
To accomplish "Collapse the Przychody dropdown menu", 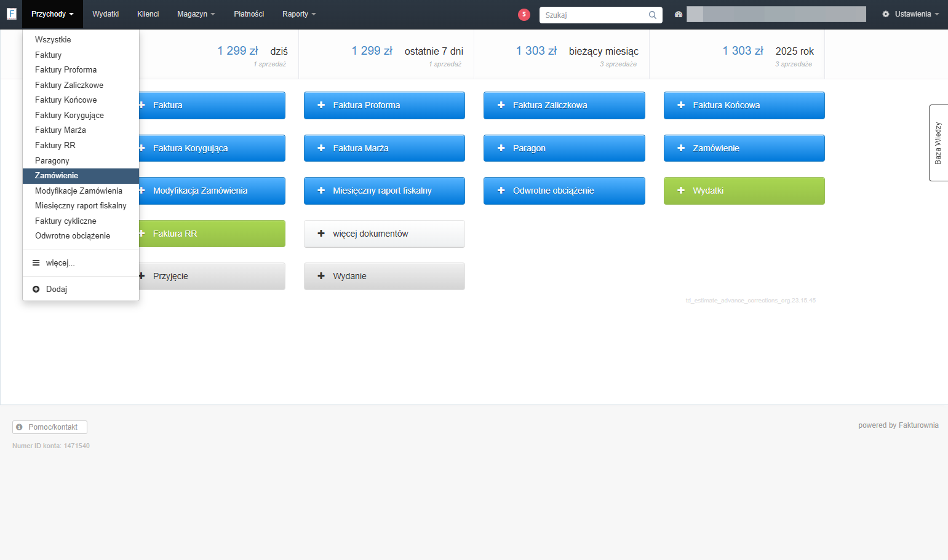I will click(52, 14).
